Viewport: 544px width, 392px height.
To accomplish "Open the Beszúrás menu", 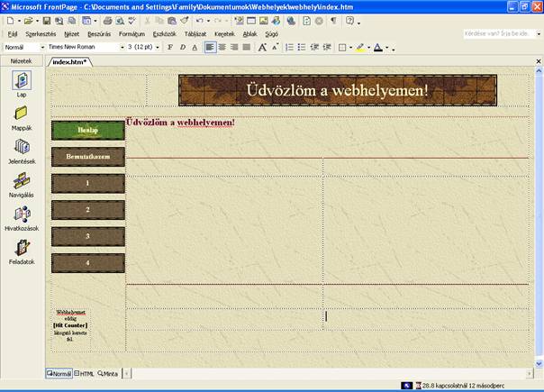I will click(100, 33).
